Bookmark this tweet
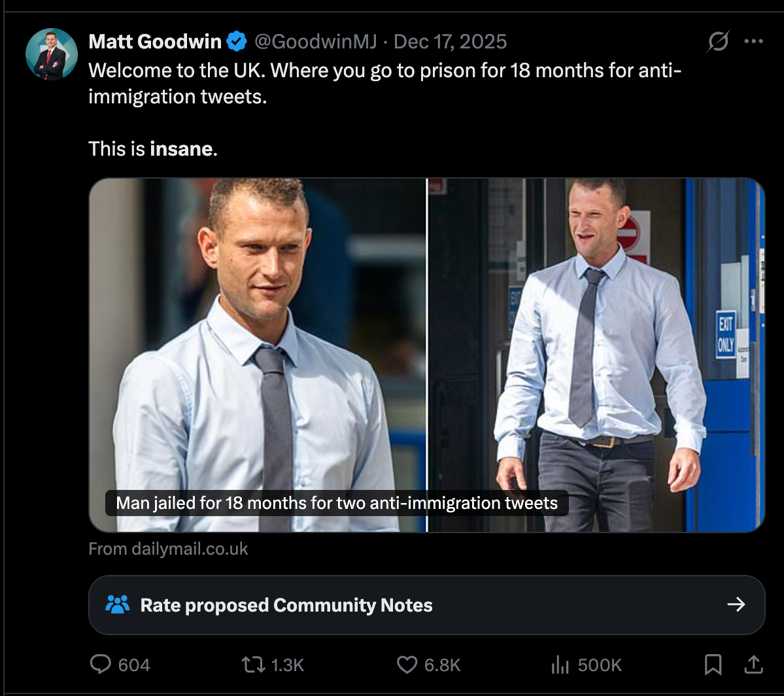784x696 pixels. coord(713,665)
